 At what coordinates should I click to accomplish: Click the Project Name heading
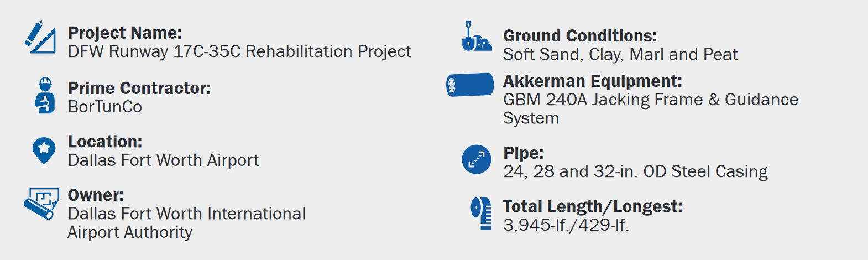(x=125, y=33)
